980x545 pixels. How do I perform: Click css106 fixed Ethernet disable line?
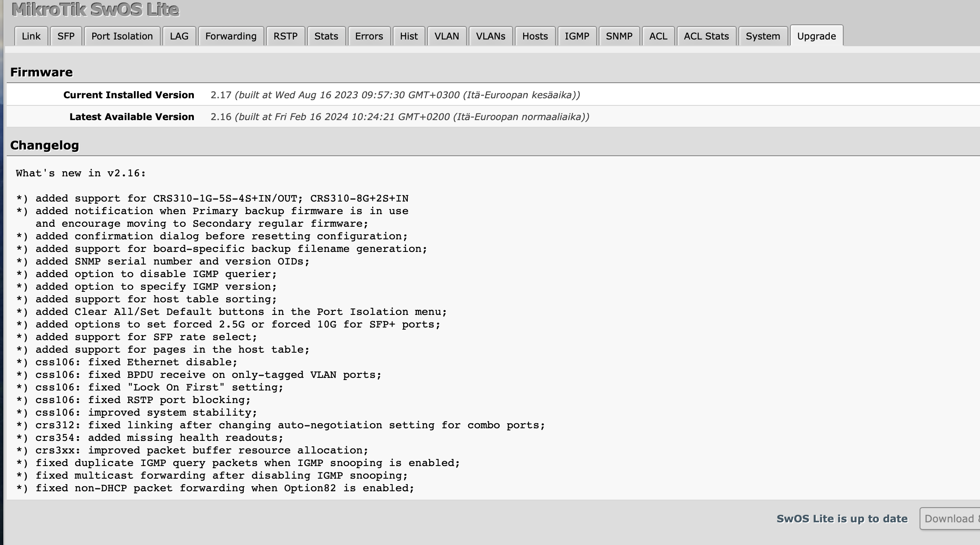click(127, 362)
